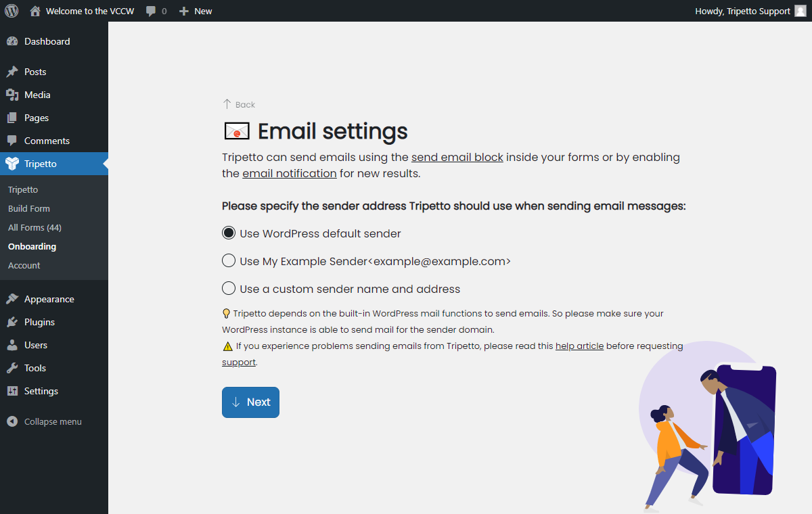Viewport: 812px width, 514px height.
Task: Open Appearance menu item
Action: (x=54, y=299)
